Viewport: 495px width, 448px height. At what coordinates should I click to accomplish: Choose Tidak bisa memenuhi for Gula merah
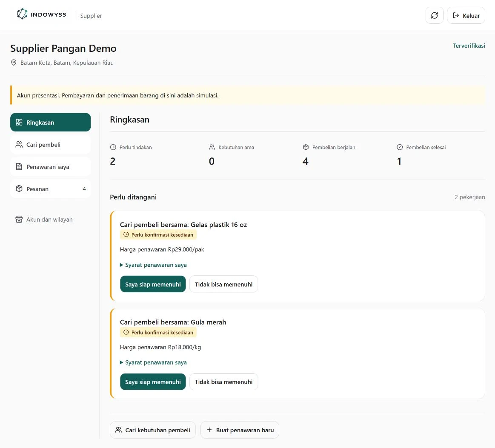(223, 382)
